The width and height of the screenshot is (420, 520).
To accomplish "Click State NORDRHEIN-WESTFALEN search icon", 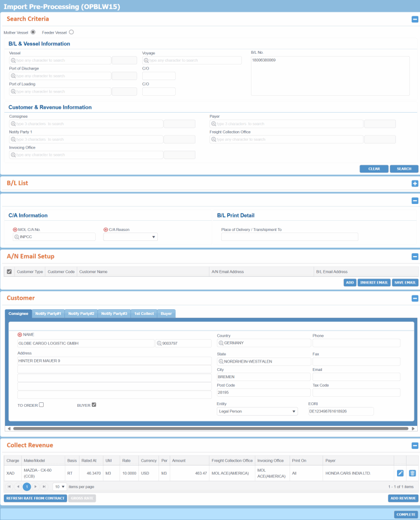I will click(x=221, y=361).
